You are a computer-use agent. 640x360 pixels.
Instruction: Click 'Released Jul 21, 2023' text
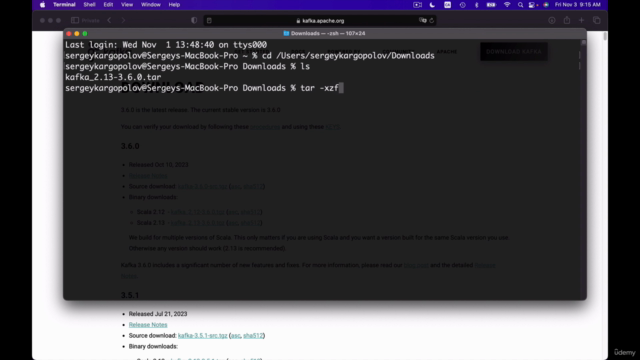coord(158,314)
